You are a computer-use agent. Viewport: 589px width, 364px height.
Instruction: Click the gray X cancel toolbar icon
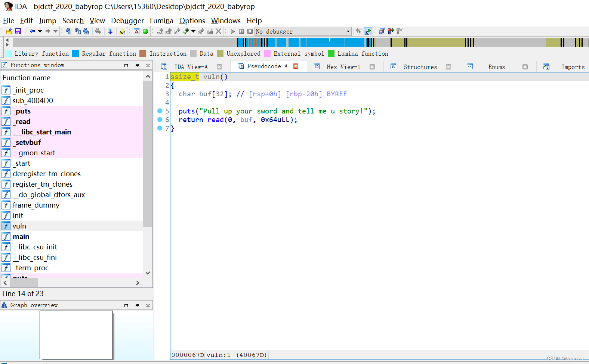point(219,31)
